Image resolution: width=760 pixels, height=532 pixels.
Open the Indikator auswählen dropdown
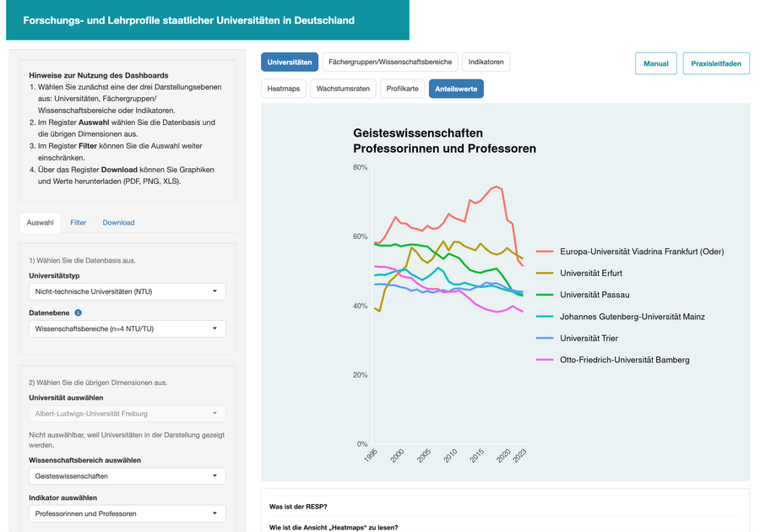point(127,513)
